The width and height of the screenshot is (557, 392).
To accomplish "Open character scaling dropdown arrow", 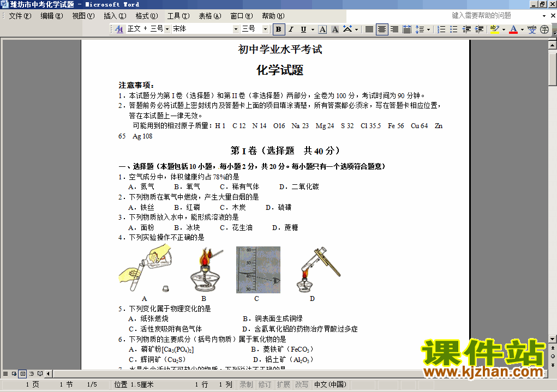I will click(356, 29).
